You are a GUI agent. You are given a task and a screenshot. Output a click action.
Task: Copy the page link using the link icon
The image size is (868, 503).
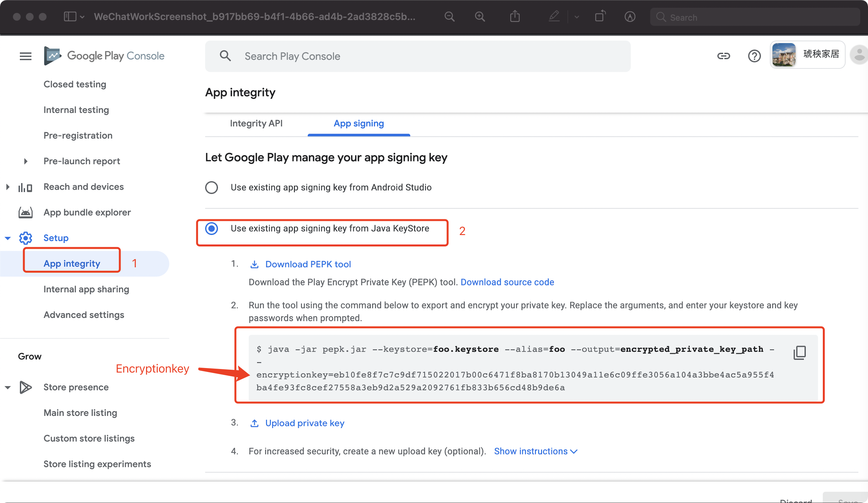(723, 56)
